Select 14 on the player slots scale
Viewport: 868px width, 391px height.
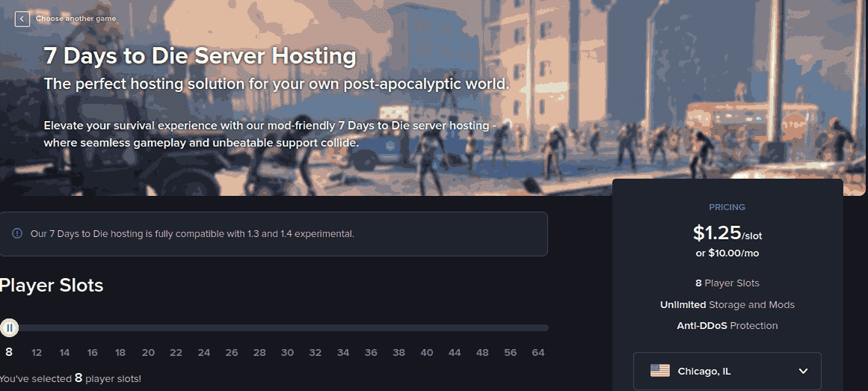coord(65,352)
